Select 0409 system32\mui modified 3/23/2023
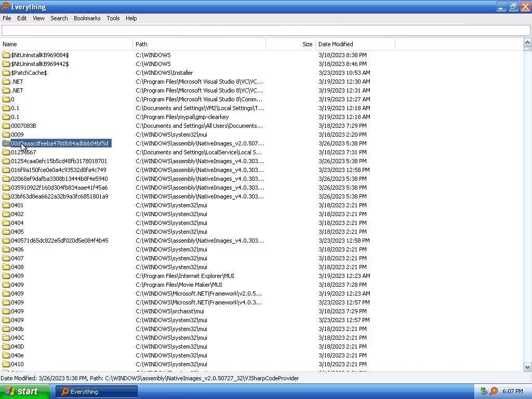This screenshot has width=532, height=399. pos(17,320)
